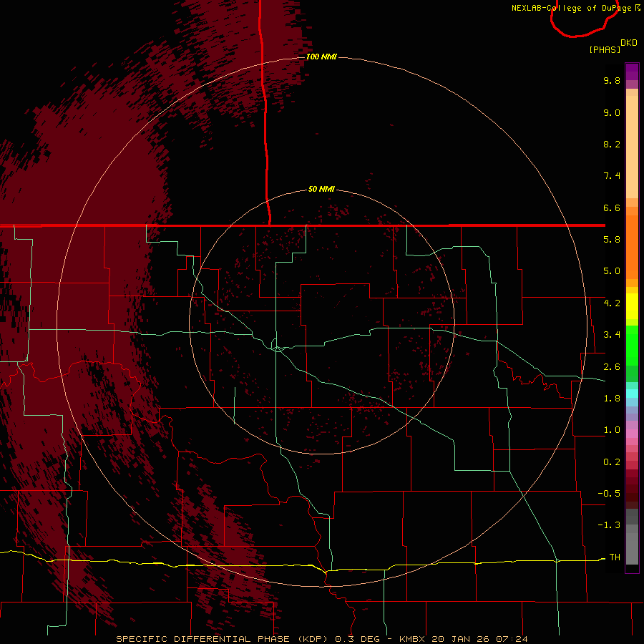Click the 9.0 value on the color scale
This screenshot has width=644, height=644.
612,112
